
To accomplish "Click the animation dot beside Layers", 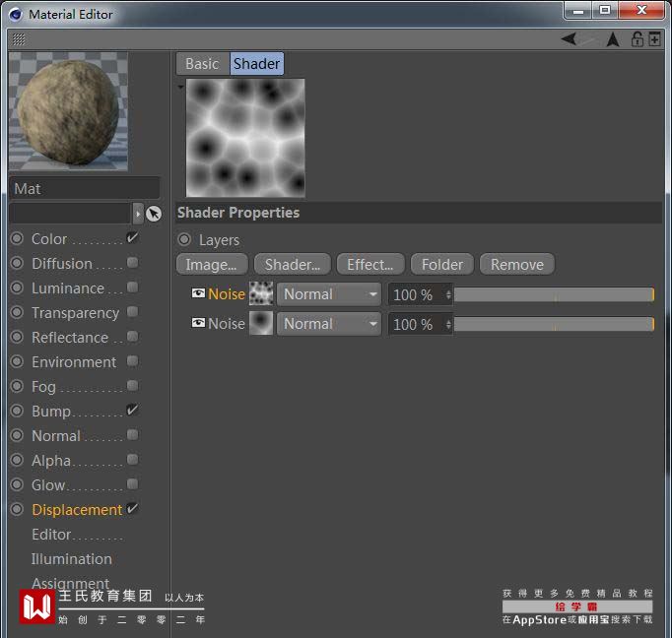I will pos(184,239).
